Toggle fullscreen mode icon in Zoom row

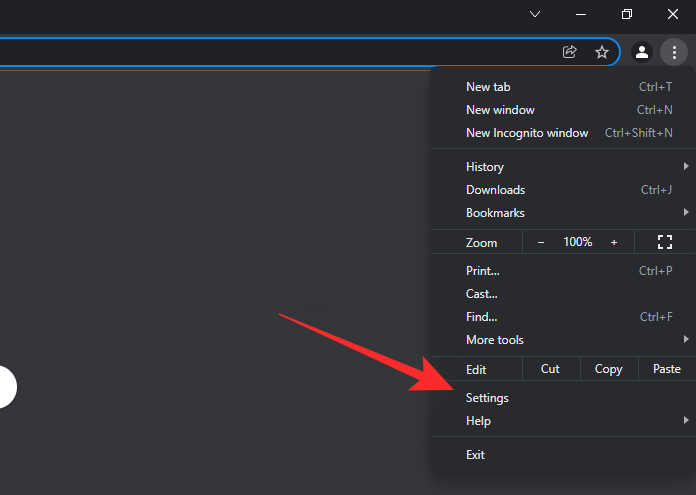point(664,242)
